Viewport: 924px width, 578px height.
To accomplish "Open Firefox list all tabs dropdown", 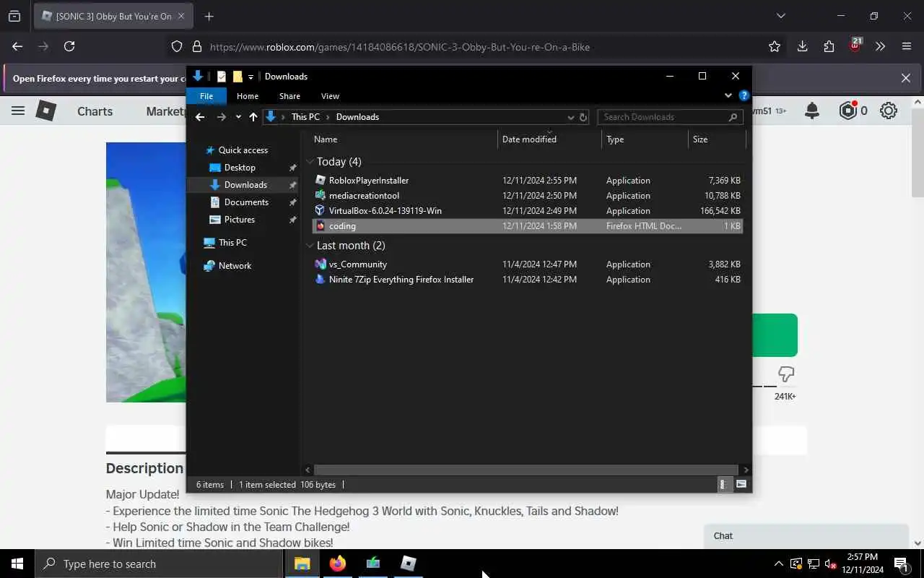I will (x=780, y=16).
